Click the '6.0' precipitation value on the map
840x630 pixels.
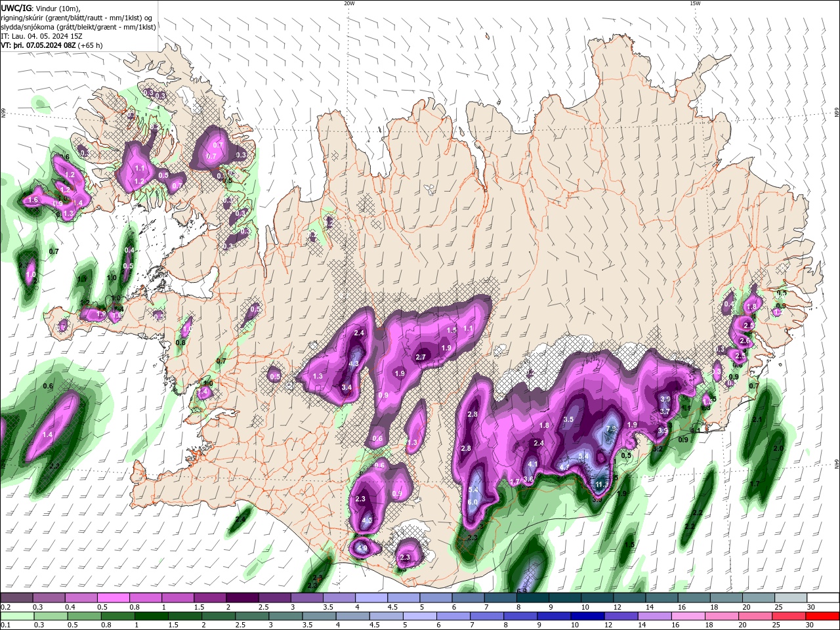click(x=472, y=502)
